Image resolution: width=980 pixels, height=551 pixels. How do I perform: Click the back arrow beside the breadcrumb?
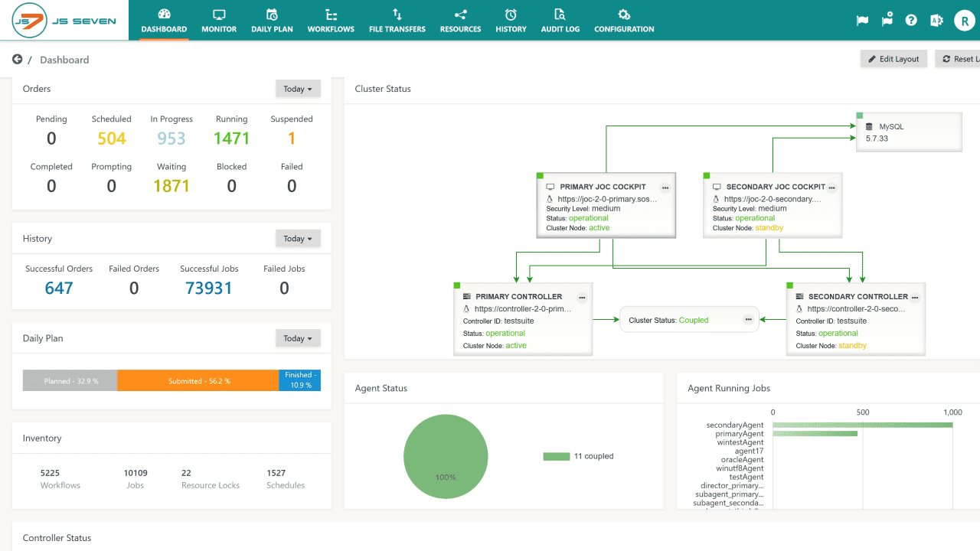coord(17,59)
